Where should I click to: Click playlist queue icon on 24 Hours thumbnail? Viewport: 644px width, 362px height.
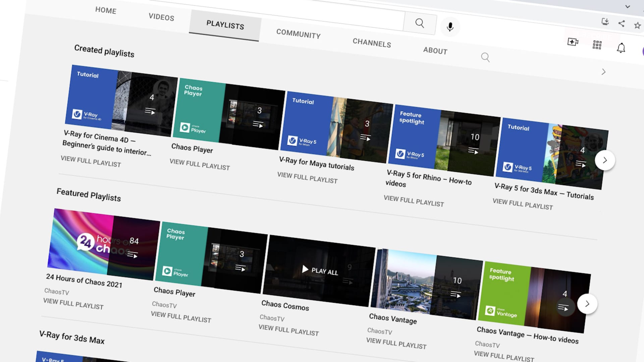pyautogui.click(x=132, y=255)
